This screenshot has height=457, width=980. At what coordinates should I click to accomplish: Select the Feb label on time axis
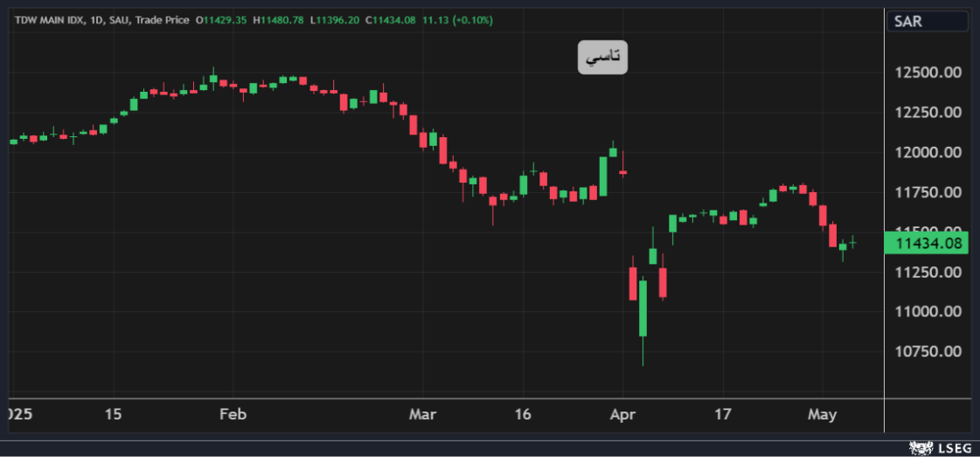point(233,413)
